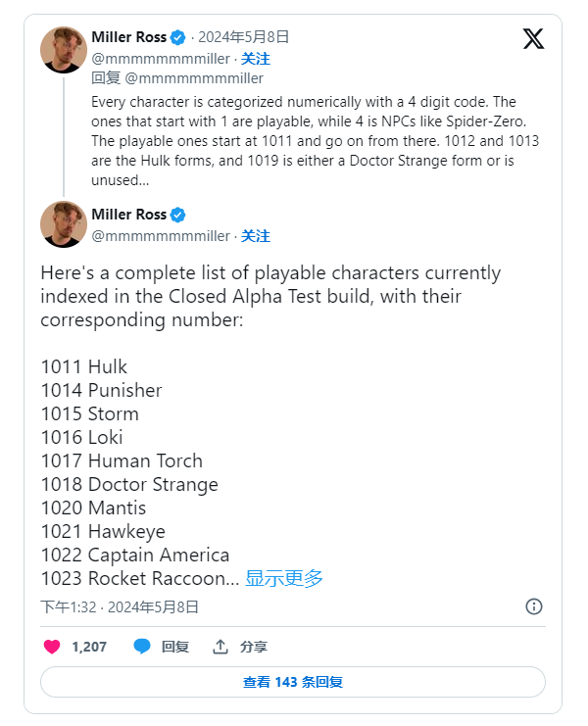Viewport: 588px width, 726px height.
Task: Open the 2024年5月8日 date link at top
Action: pyautogui.click(x=244, y=37)
